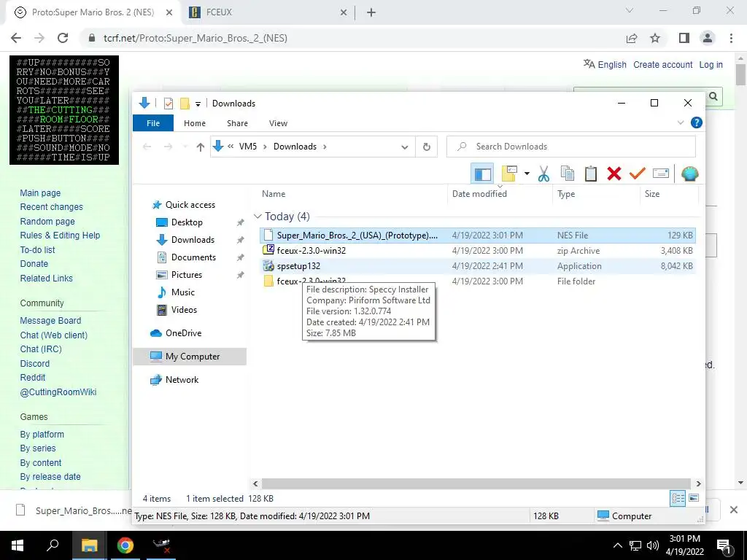747x560 pixels.
Task: Click the Classic Shell settings icon
Action: (x=689, y=174)
